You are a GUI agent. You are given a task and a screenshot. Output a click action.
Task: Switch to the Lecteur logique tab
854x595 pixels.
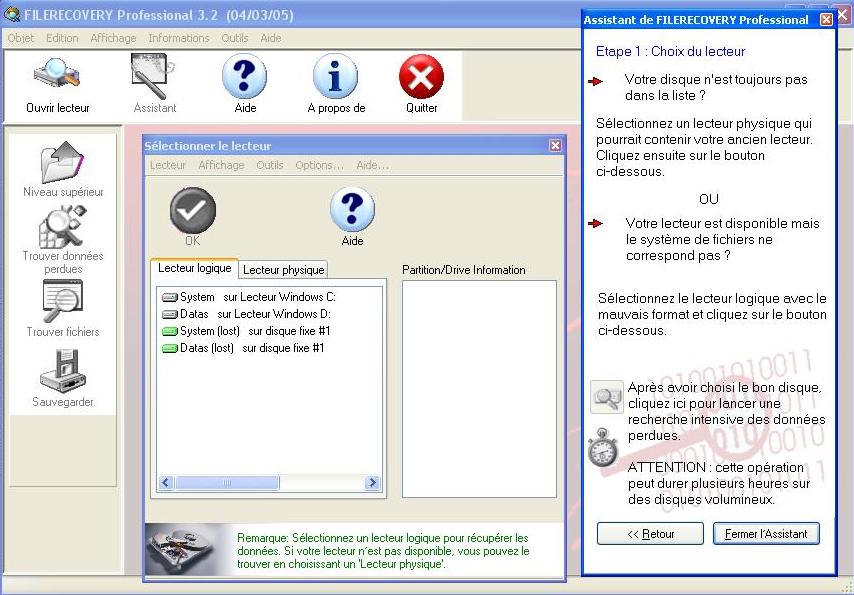click(194, 268)
